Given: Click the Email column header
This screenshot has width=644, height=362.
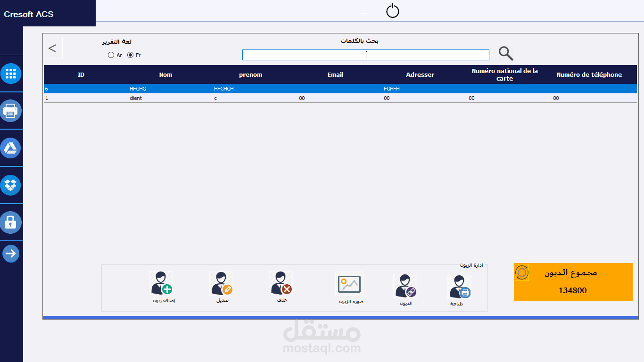Looking at the screenshot, I should click(x=335, y=75).
